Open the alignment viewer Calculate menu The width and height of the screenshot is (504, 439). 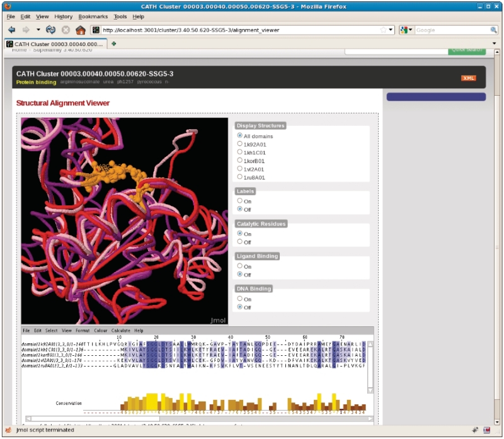pyautogui.click(x=121, y=331)
